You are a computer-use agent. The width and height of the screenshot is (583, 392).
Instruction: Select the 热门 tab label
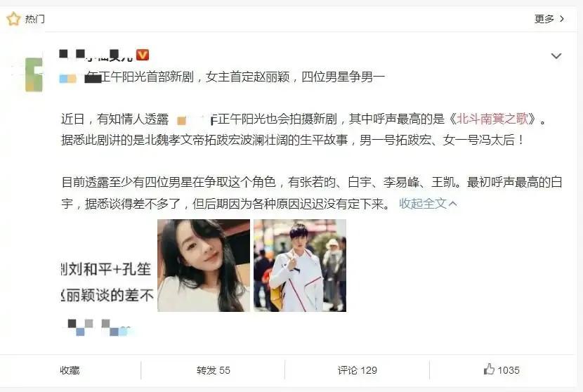(x=35, y=18)
